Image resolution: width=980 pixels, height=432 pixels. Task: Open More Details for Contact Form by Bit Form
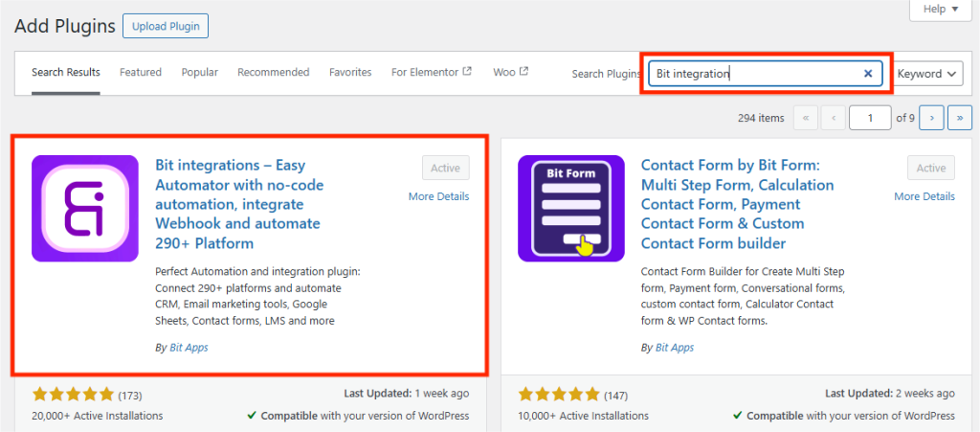(924, 196)
